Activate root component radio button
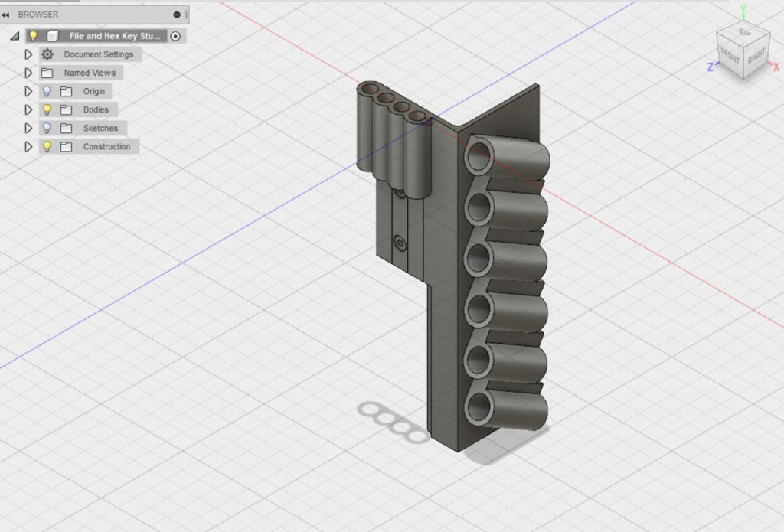This screenshot has height=532, width=784. pyautogui.click(x=176, y=36)
